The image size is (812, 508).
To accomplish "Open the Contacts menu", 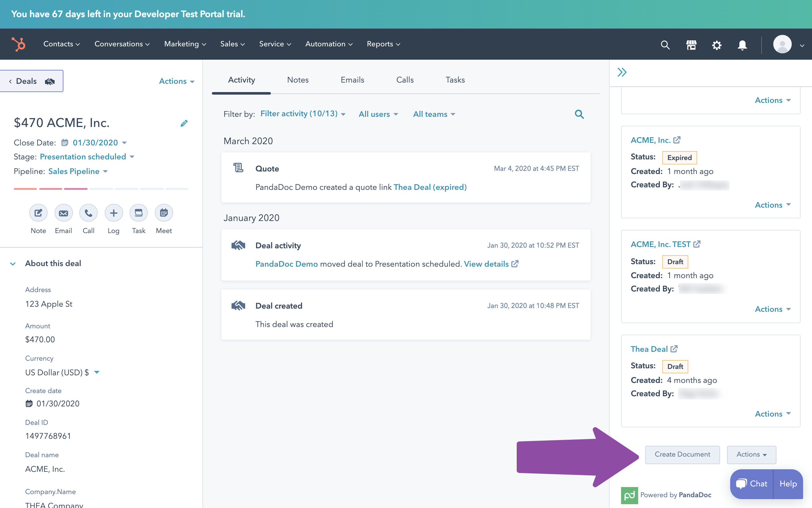I will (62, 44).
